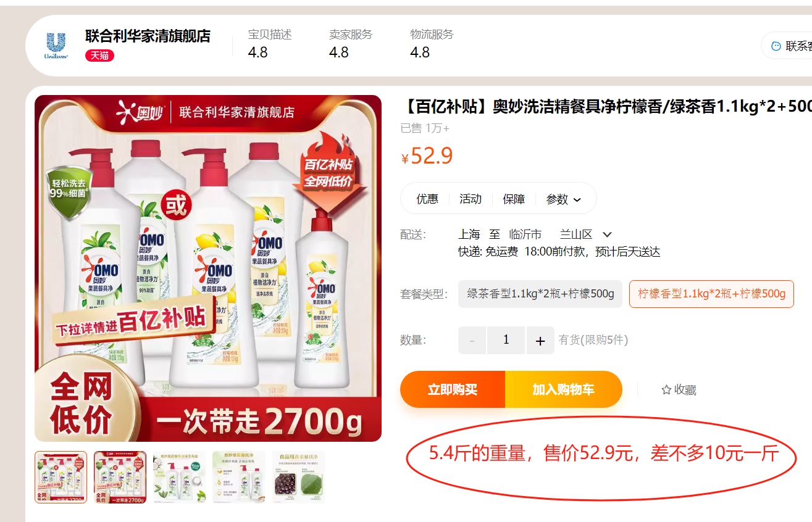The height and width of the screenshot is (522, 812).
Task: Expand the 参数 dropdown
Action: point(564,199)
